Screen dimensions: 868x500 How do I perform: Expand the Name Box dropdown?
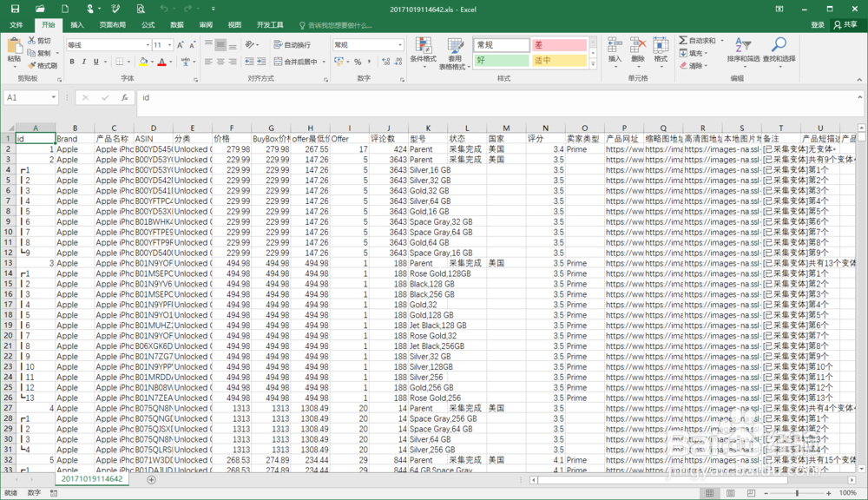(x=53, y=97)
